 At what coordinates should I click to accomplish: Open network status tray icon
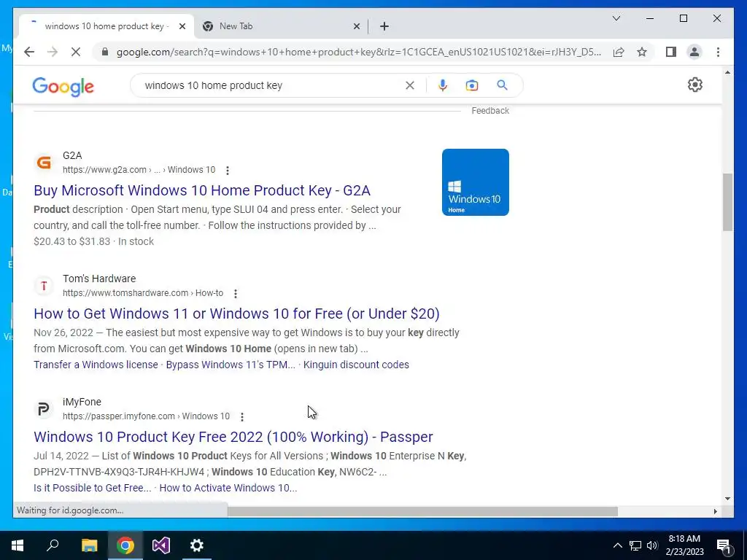coord(635,545)
